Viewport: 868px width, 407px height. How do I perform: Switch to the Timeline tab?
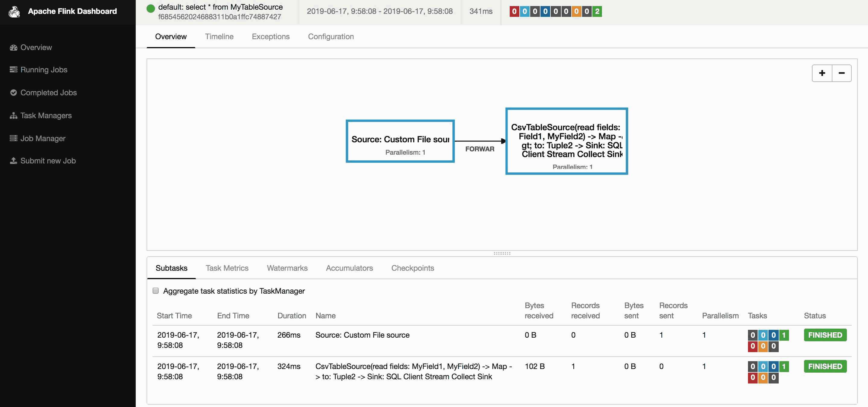219,36
